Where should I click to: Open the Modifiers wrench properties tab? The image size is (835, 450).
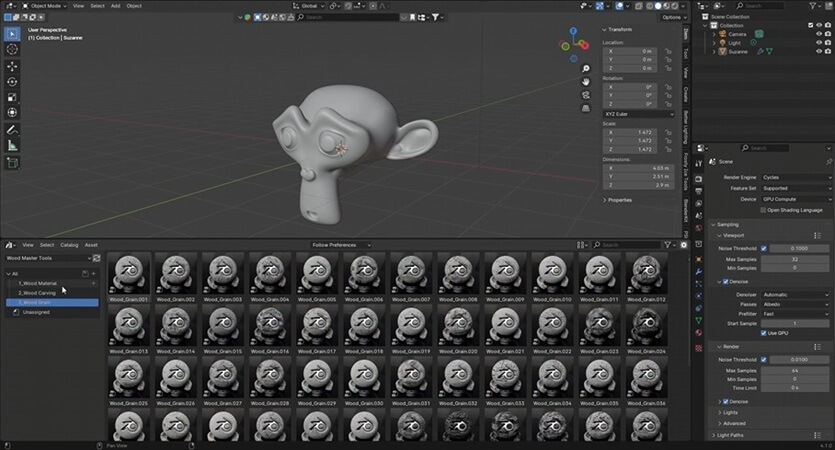pyautogui.click(x=699, y=272)
